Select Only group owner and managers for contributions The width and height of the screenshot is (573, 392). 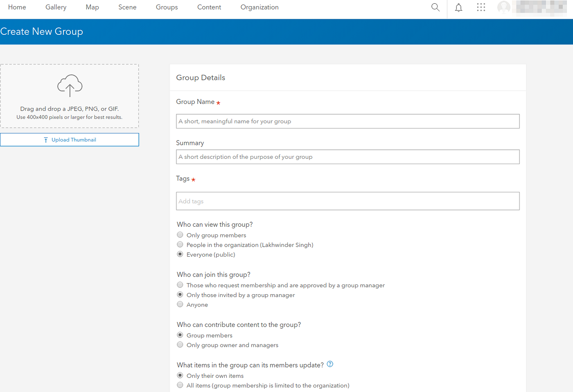pos(180,344)
